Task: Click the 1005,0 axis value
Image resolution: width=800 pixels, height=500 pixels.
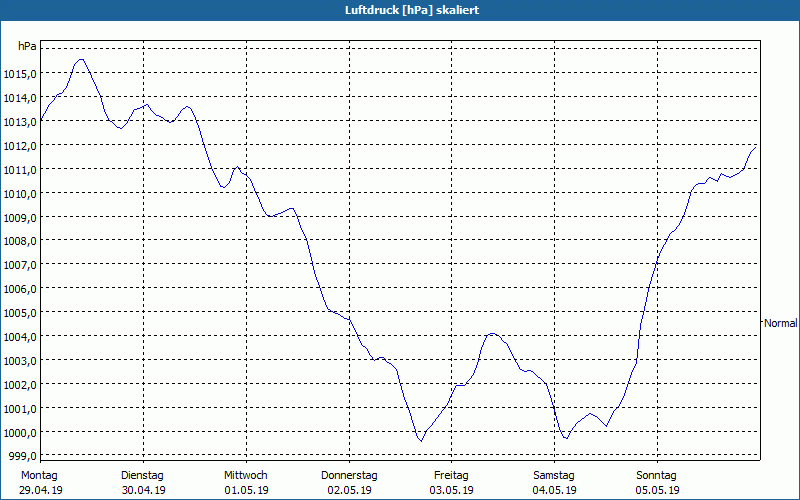Action: pos(20,313)
